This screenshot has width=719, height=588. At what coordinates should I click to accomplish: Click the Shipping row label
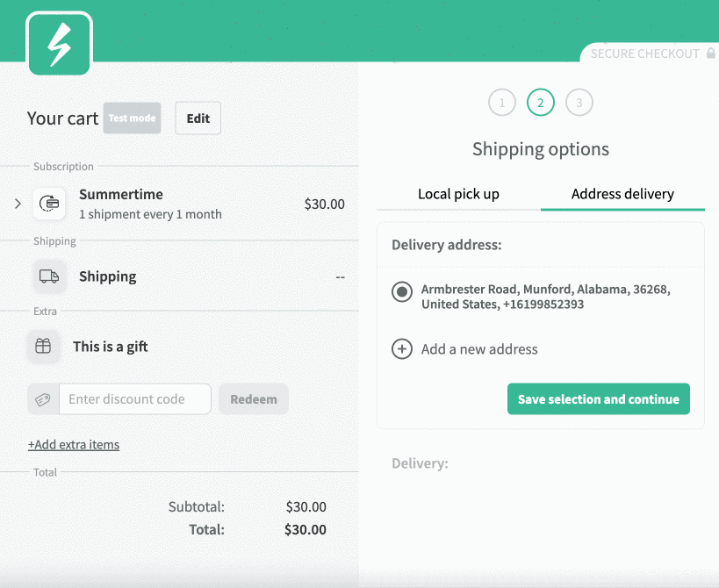click(x=108, y=276)
